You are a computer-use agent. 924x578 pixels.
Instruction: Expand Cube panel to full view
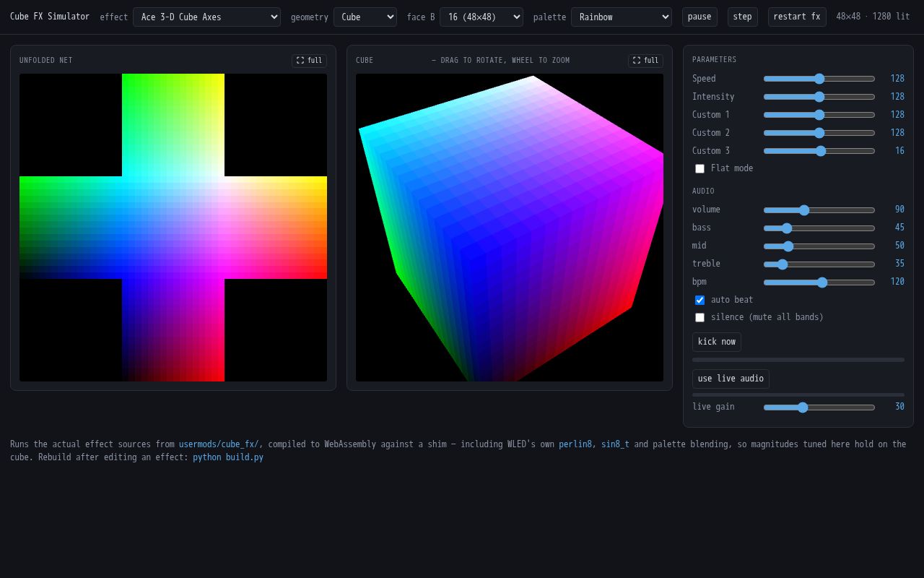click(x=645, y=61)
